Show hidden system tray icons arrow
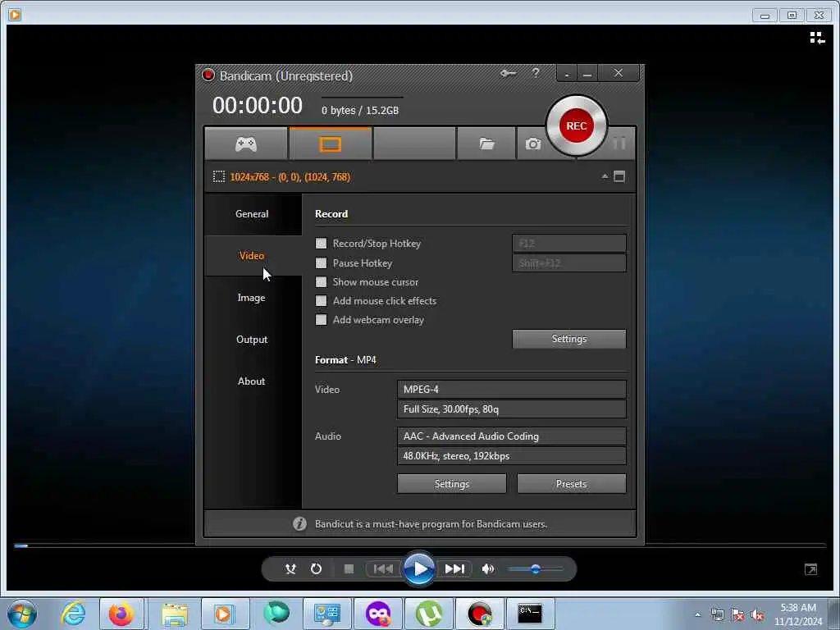Viewport: 840px width, 630px height. pyautogui.click(x=697, y=614)
